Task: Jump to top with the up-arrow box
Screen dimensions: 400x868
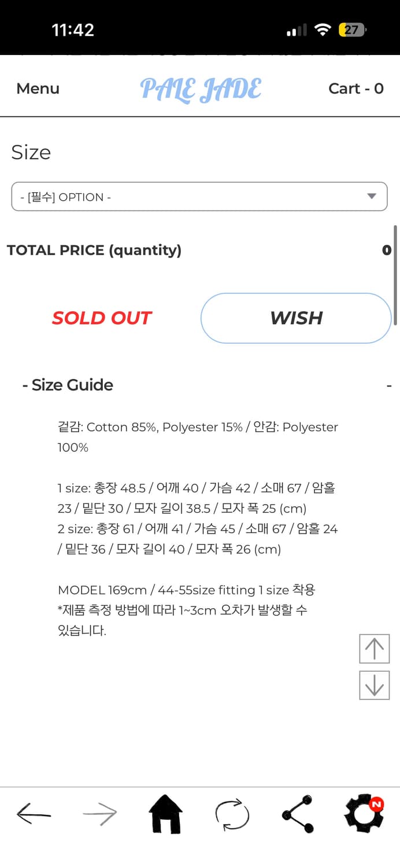Action: coord(374,648)
